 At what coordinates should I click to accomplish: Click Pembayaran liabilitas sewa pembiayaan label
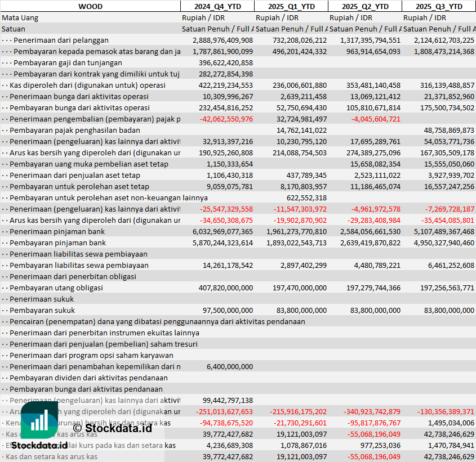pyautogui.click(x=79, y=265)
